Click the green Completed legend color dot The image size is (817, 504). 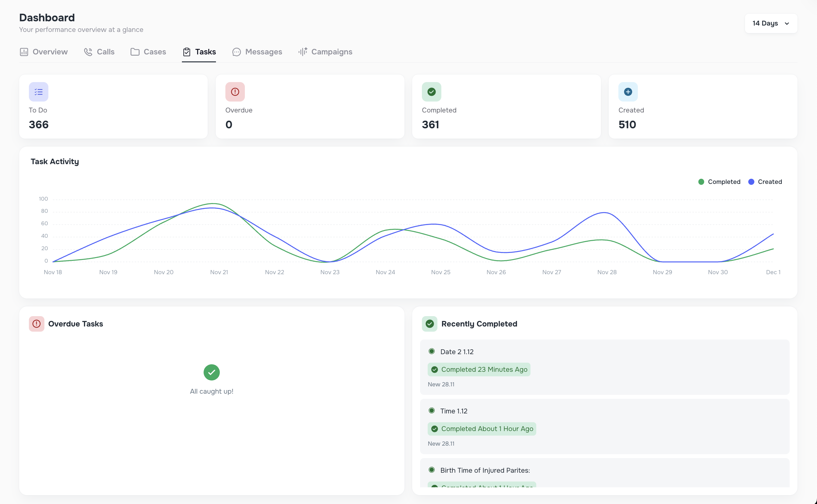[701, 182]
